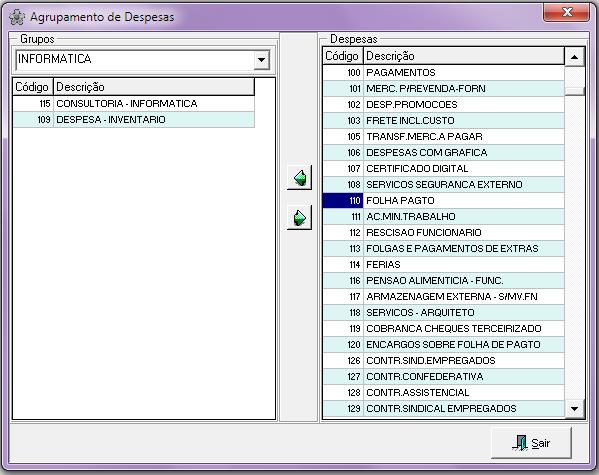Click the green left arrow to add expense
The height and width of the screenshot is (475, 599).
[300, 178]
